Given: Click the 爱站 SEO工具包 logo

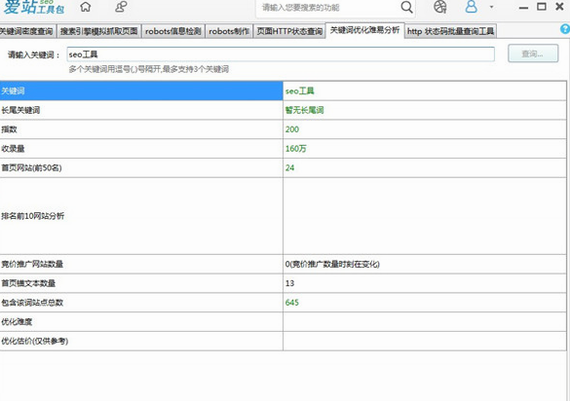Looking at the screenshot, I should [34, 7].
